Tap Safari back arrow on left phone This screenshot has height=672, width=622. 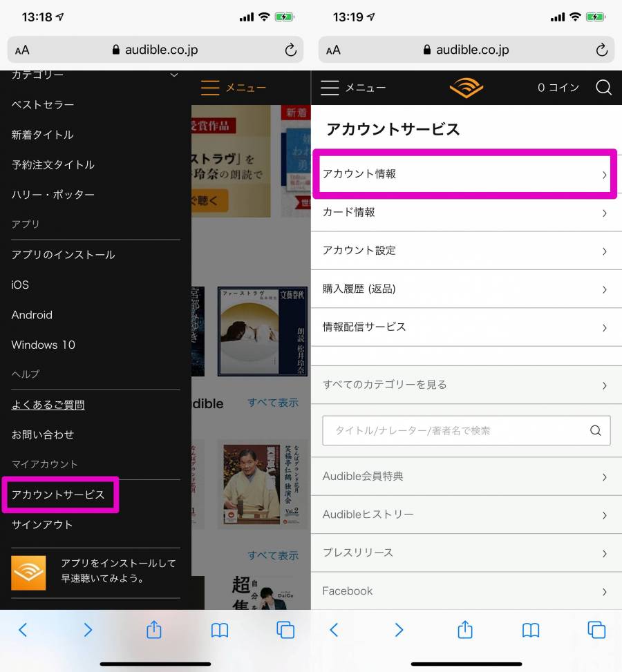click(x=23, y=630)
